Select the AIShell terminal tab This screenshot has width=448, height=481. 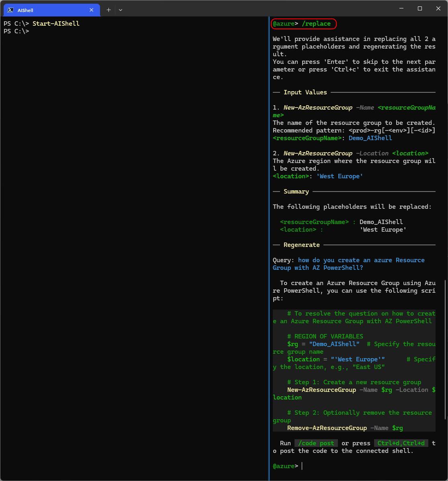51,10
